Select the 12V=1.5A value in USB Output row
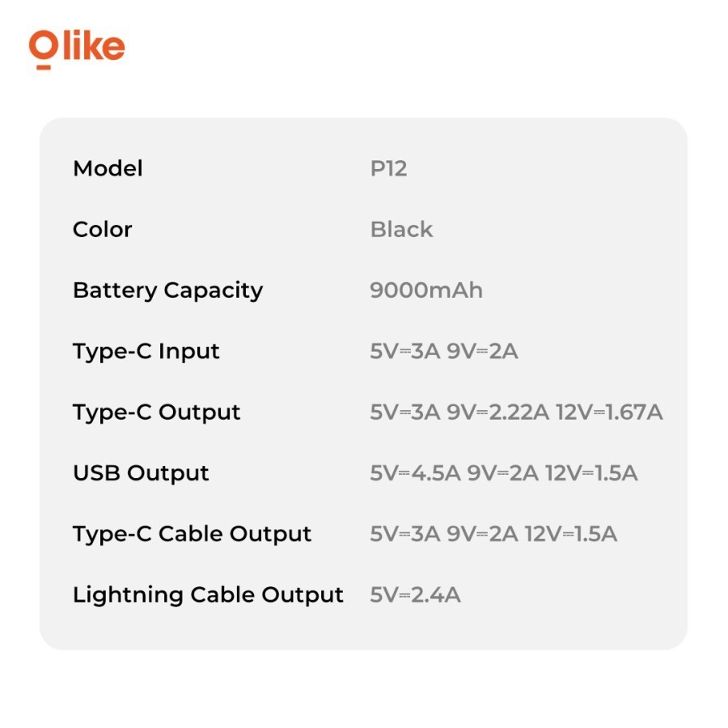 590,473
